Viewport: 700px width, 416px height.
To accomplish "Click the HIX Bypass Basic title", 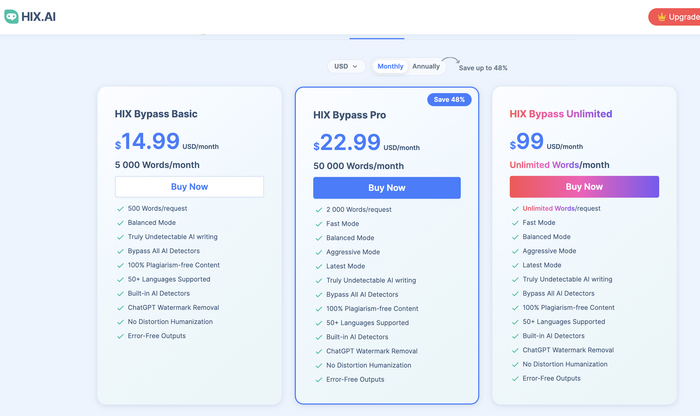I will click(x=156, y=114).
